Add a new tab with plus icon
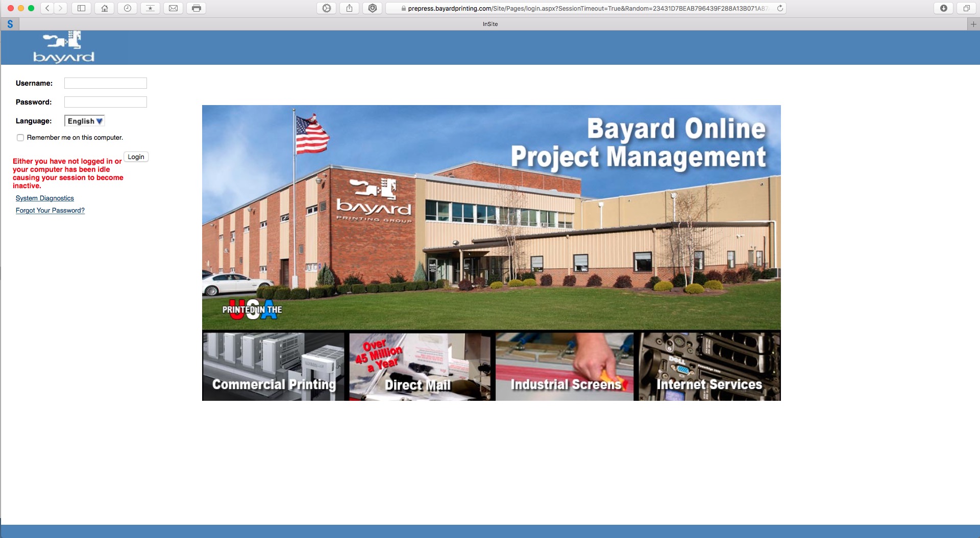The image size is (980, 538). click(x=973, y=24)
